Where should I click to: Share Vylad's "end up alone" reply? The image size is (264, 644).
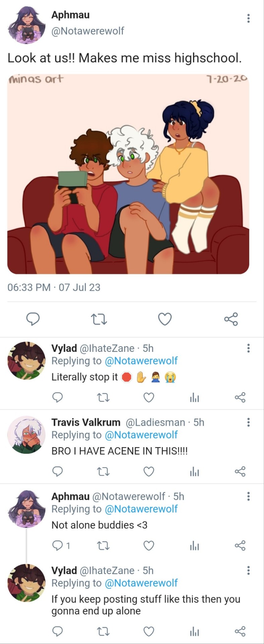tap(240, 632)
